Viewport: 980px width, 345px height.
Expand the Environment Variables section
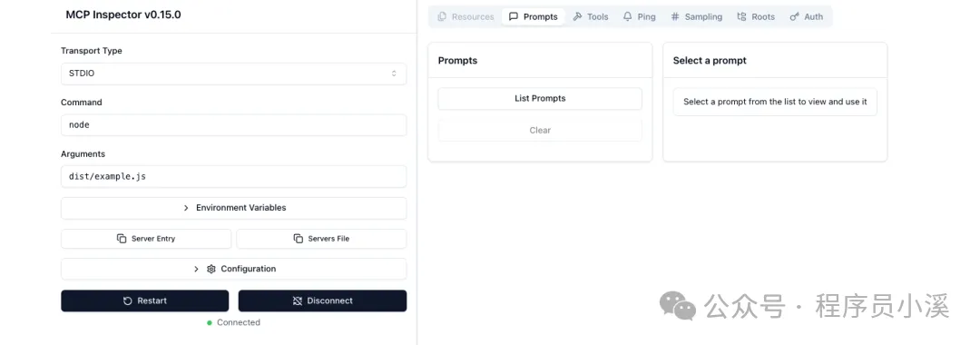click(x=234, y=208)
